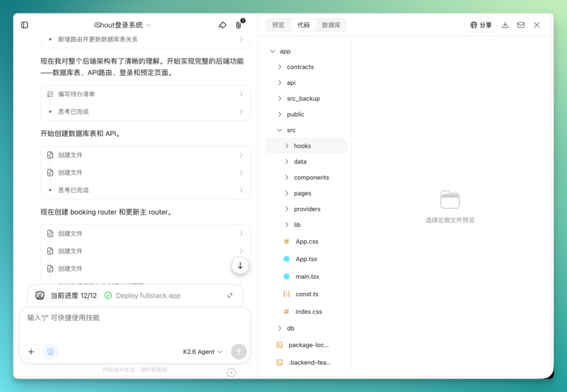Switch to the 数据库 tab
The image size is (567, 392).
(x=331, y=25)
